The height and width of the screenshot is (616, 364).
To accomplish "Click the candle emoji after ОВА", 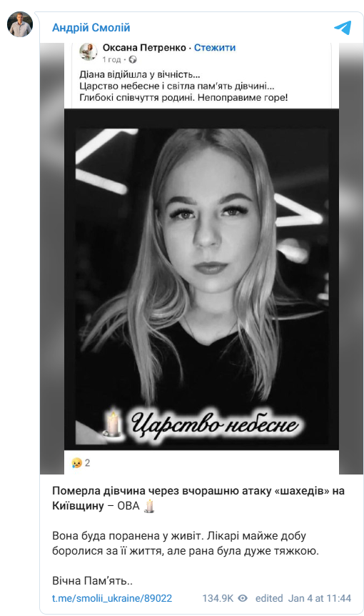I will tap(149, 506).
